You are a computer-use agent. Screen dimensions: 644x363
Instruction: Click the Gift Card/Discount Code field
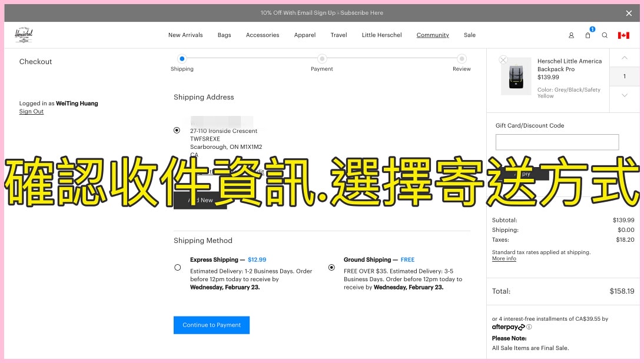click(557, 142)
